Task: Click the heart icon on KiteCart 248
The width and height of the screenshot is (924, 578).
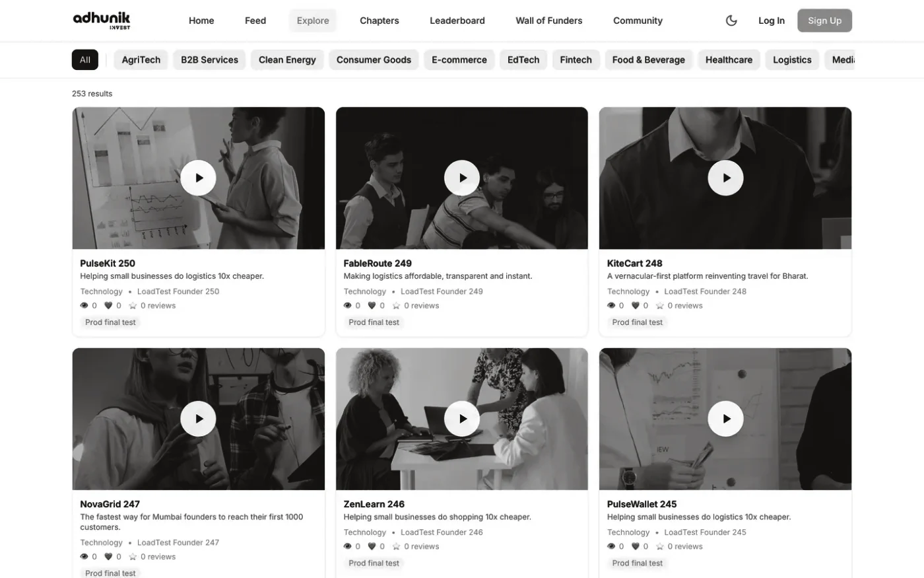Action: pyautogui.click(x=636, y=306)
